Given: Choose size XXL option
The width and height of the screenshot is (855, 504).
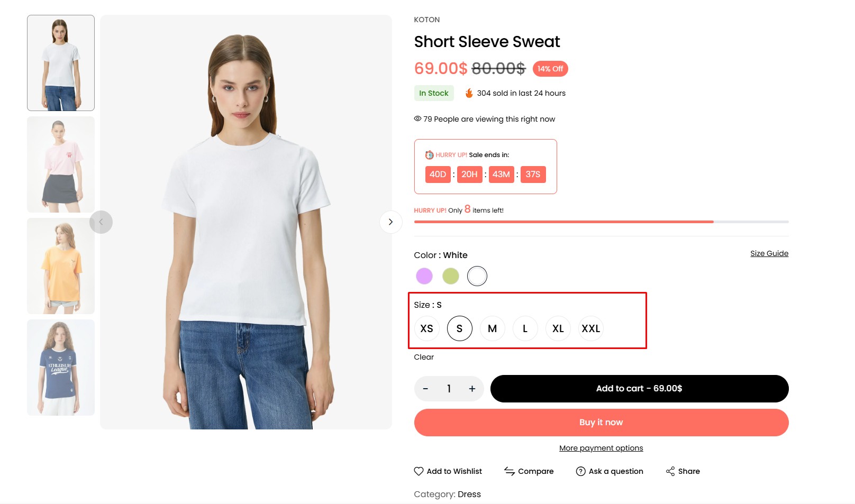Looking at the screenshot, I should coord(591,328).
